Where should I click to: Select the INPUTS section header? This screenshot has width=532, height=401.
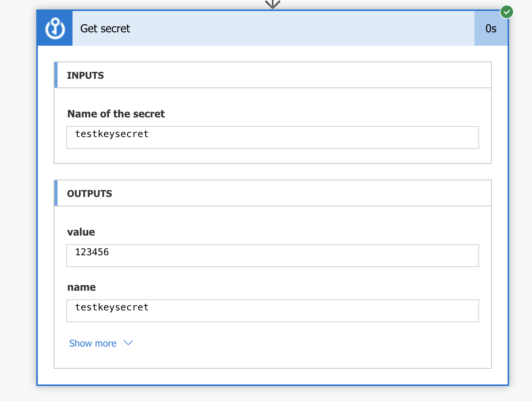(x=273, y=75)
